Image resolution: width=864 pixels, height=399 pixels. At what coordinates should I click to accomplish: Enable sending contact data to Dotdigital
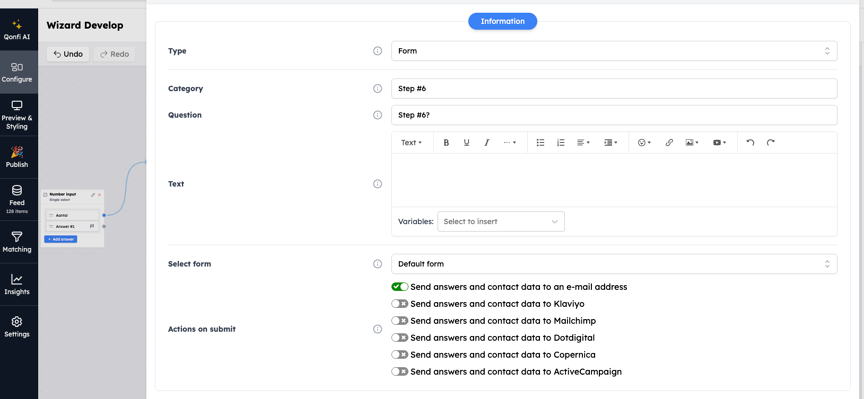pyautogui.click(x=399, y=338)
